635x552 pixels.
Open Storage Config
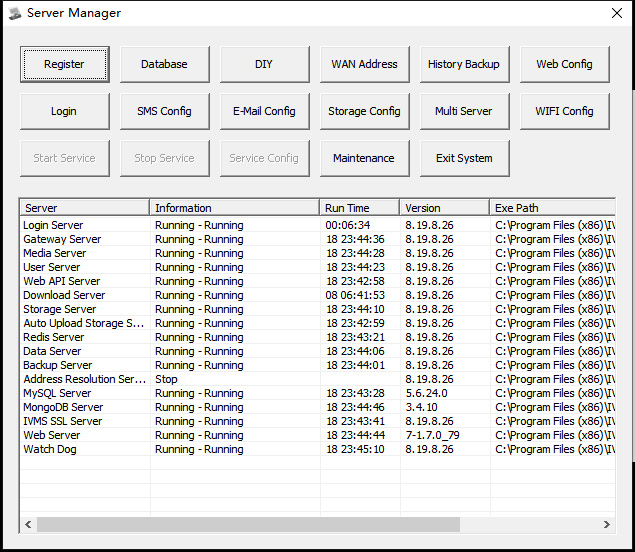click(365, 111)
